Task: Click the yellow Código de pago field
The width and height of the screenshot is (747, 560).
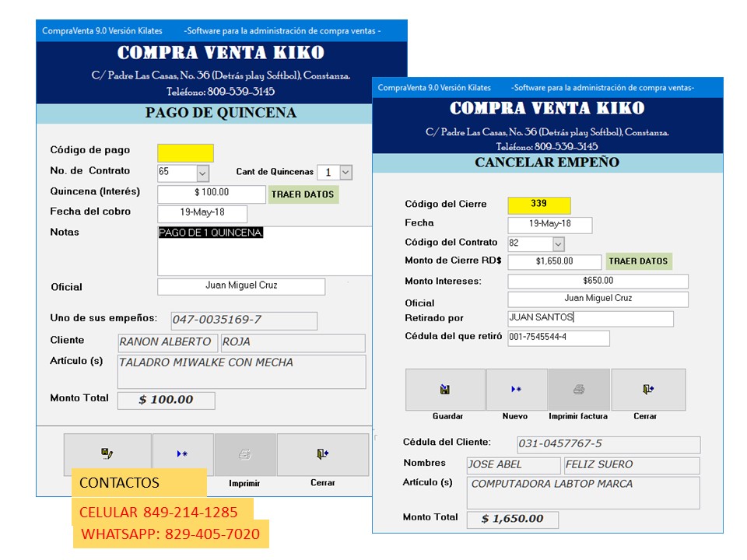Action: click(x=185, y=152)
